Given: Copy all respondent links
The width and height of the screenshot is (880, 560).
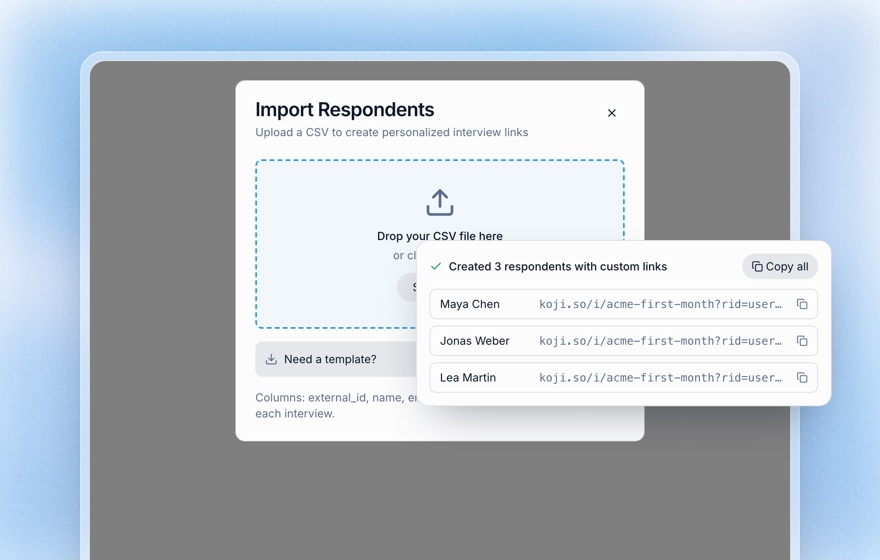Looking at the screenshot, I should pyautogui.click(x=780, y=267).
